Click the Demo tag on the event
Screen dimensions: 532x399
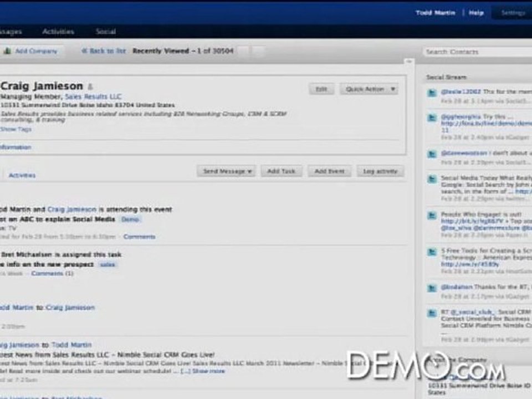click(x=130, y=219)
